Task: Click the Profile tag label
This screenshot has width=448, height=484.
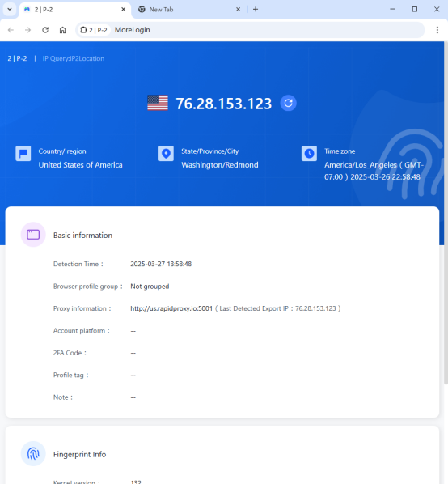Action: (x=70, y=375)
